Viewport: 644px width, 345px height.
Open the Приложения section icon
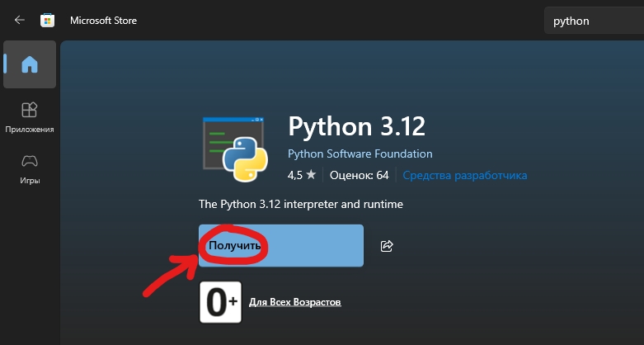(30, 110)
